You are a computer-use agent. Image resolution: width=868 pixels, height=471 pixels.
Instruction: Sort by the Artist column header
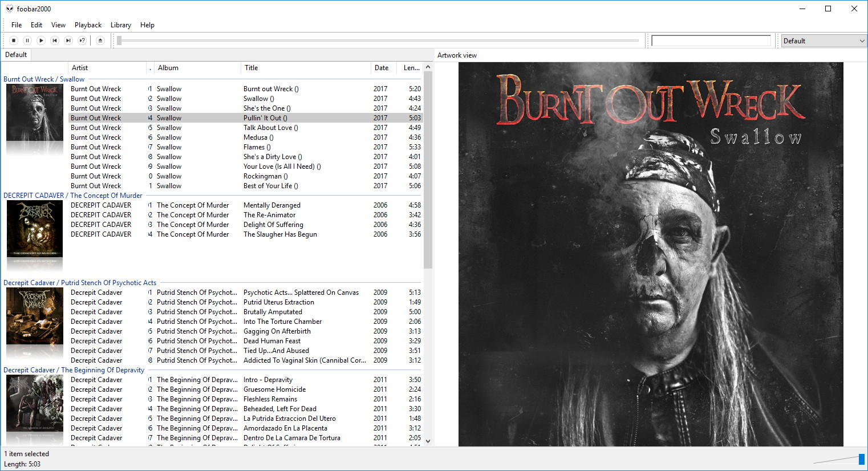tap(107, 68)
